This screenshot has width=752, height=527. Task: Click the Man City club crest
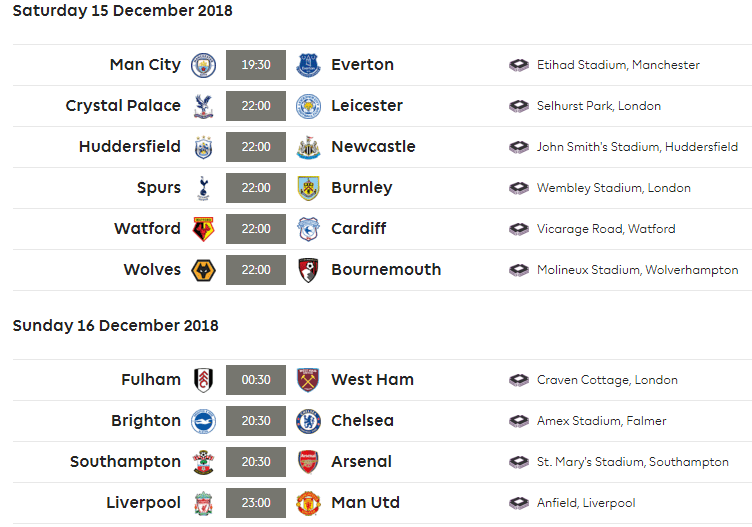click(203, 65)
